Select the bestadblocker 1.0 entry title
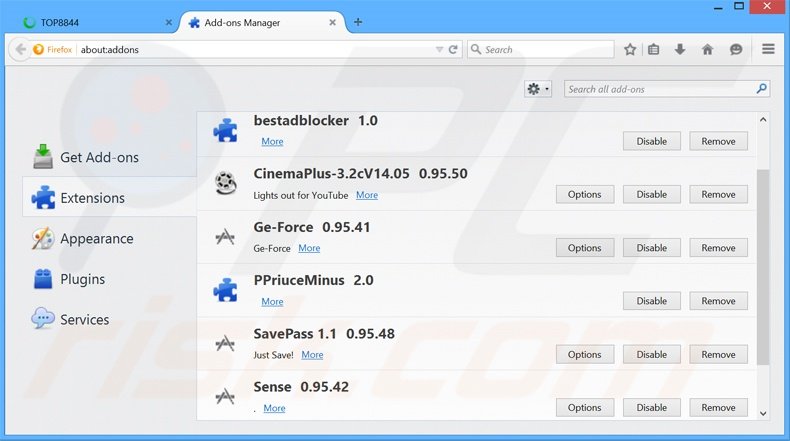This screenshot has height=441, width=790. coord(315,120)
